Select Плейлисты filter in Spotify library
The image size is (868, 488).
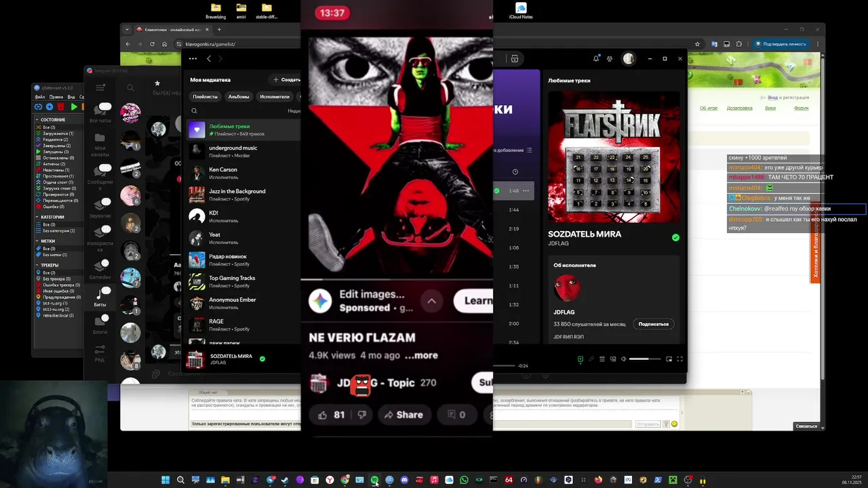click(x=205, y=96)
